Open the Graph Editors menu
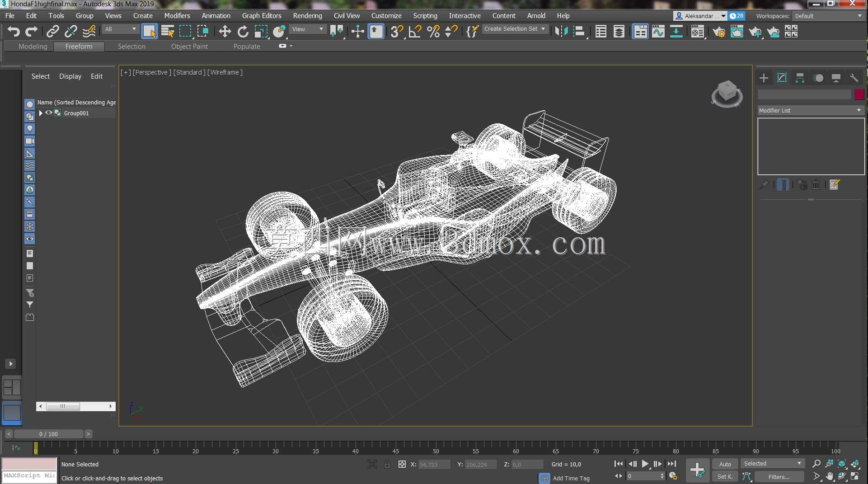868x484 pixels. (262, 16)
